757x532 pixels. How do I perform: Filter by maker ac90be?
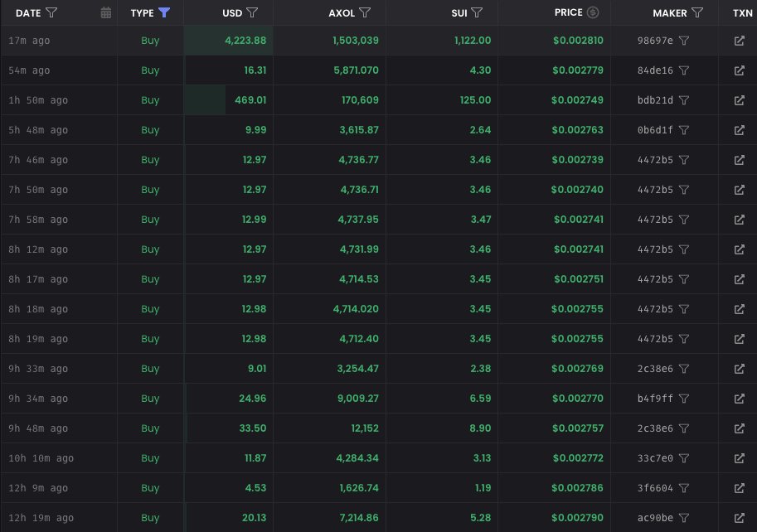click(683, 518)
